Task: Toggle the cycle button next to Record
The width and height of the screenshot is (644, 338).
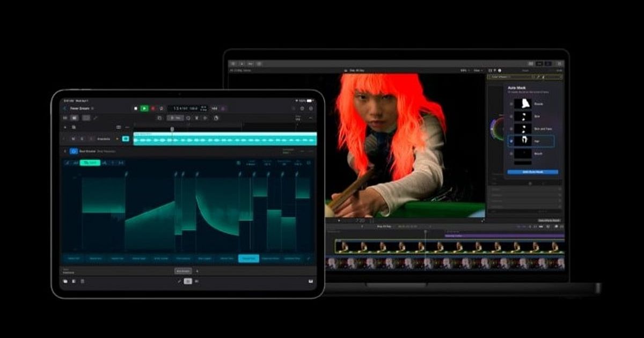Action: [161, 108]
